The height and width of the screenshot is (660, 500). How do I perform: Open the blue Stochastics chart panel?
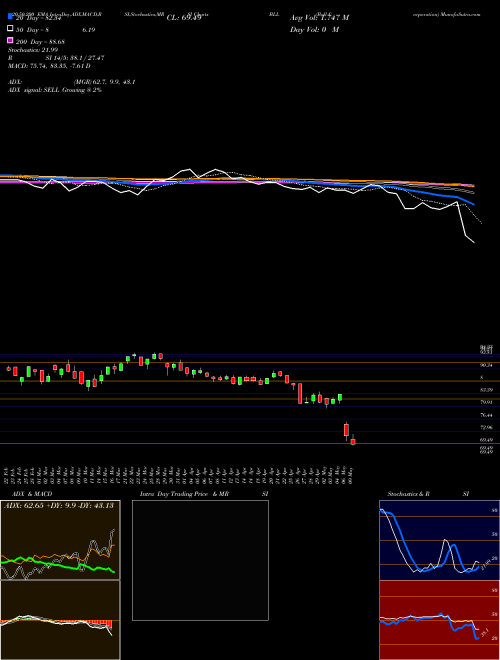point(439,540)
